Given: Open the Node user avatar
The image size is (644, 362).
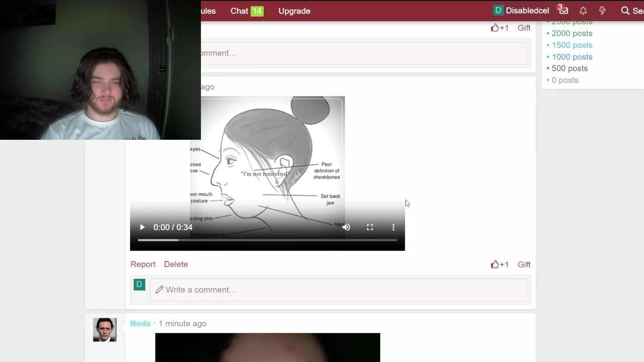Looking at the screenshot, I should (x=105, y=330).
